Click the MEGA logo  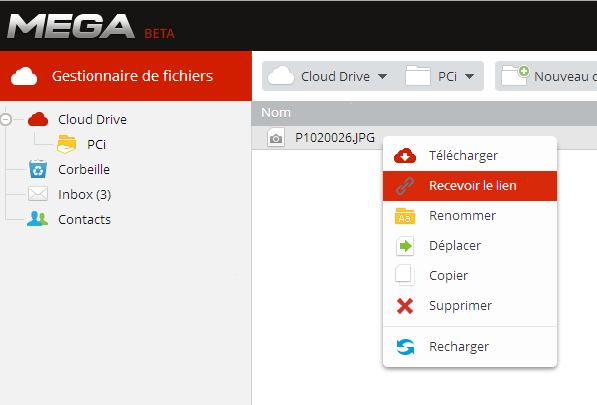pyautogui.click(x=71, y=26)
